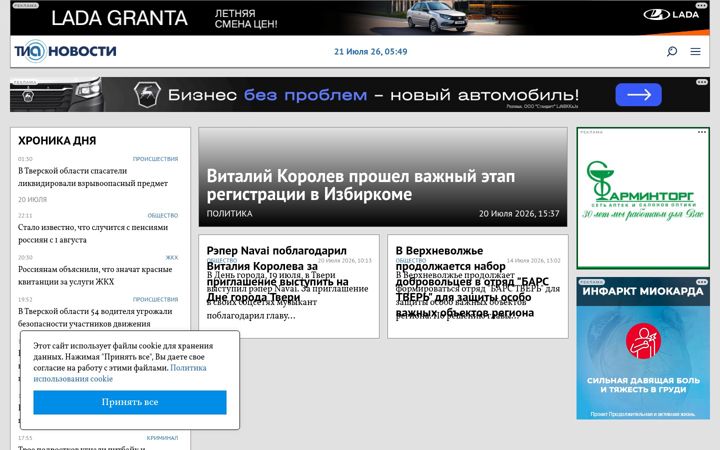
Task: Click the 20 ИЮЛЯ date separator in the chronicle
Action: [32, 200]
